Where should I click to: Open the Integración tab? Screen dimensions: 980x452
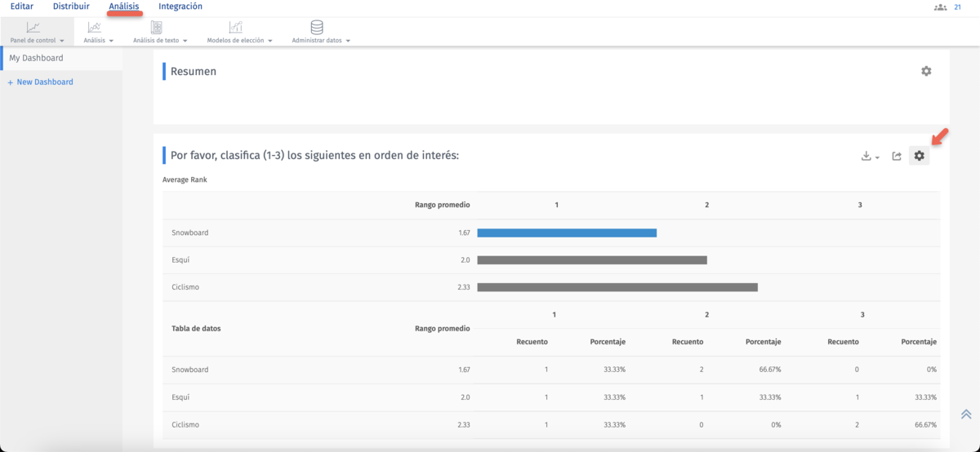pos(180,7)
